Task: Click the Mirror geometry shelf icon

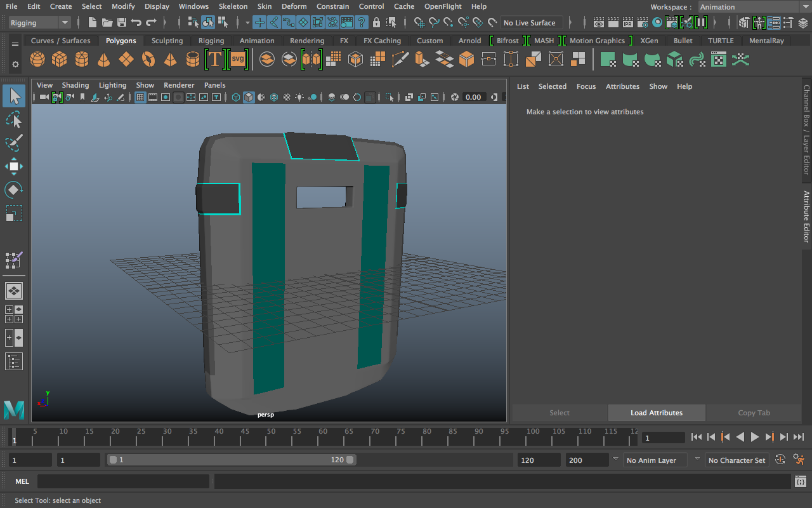Action: tap(311, 60)
